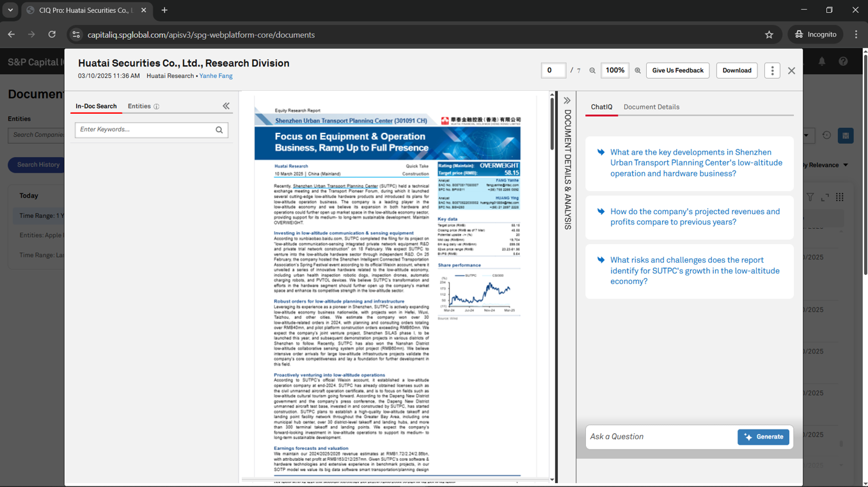
Task: Open the Entities info tooltip icon
Action: click(157, 107)
